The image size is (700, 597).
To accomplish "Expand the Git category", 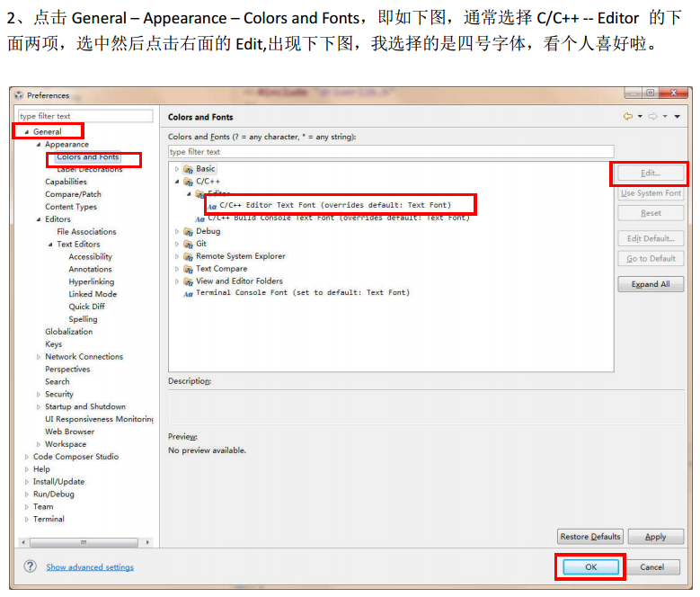I will pos(177,244).
